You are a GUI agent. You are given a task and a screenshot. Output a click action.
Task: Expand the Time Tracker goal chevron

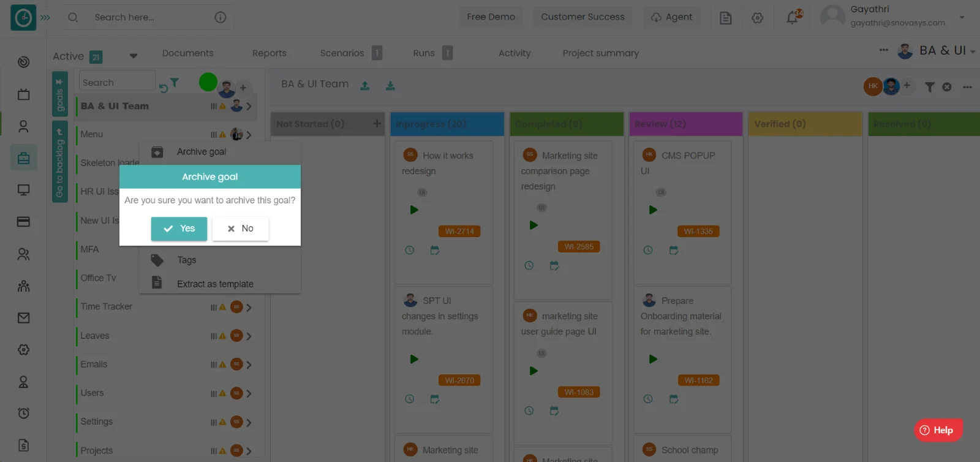(x=249, y=308)
